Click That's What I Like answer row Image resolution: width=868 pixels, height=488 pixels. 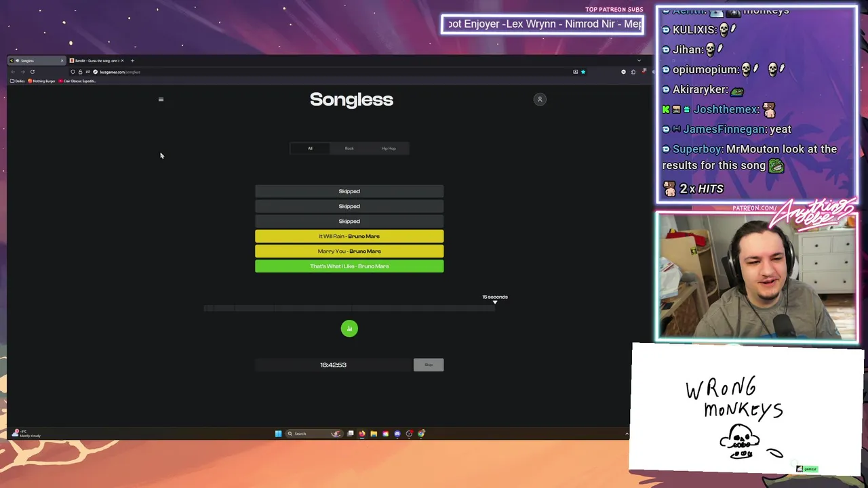[349, 266]
